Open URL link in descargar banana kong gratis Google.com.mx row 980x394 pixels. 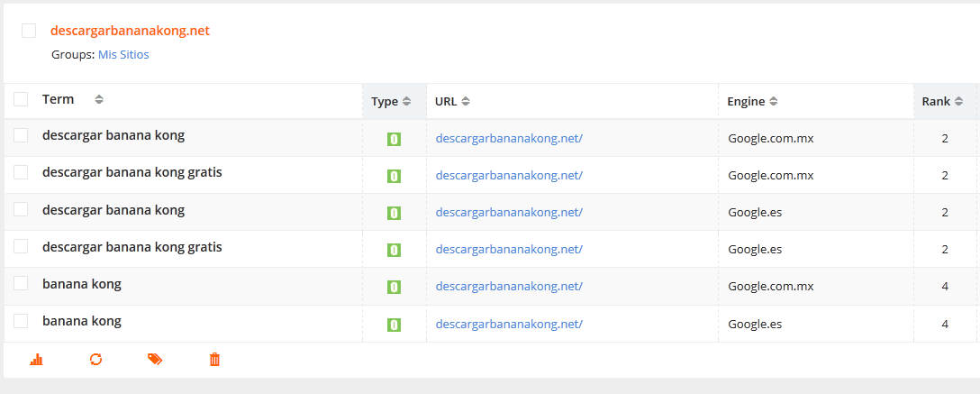[x=509, y=175]
